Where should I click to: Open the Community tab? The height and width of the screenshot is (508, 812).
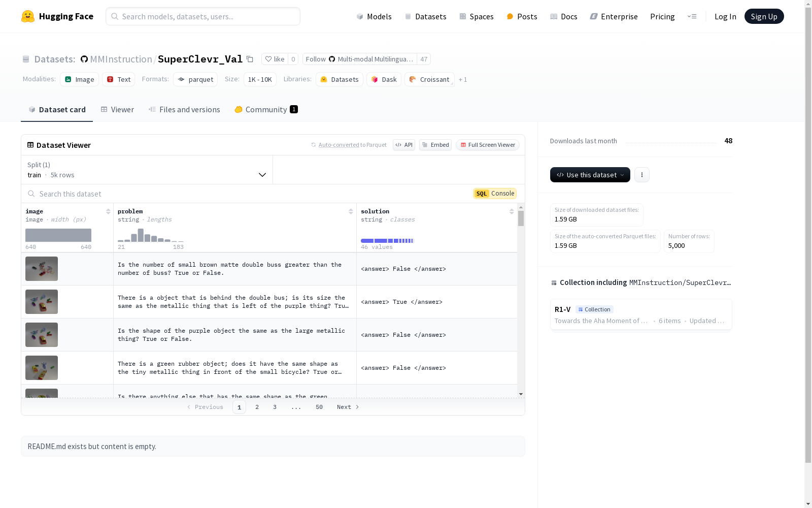[266, 110]
